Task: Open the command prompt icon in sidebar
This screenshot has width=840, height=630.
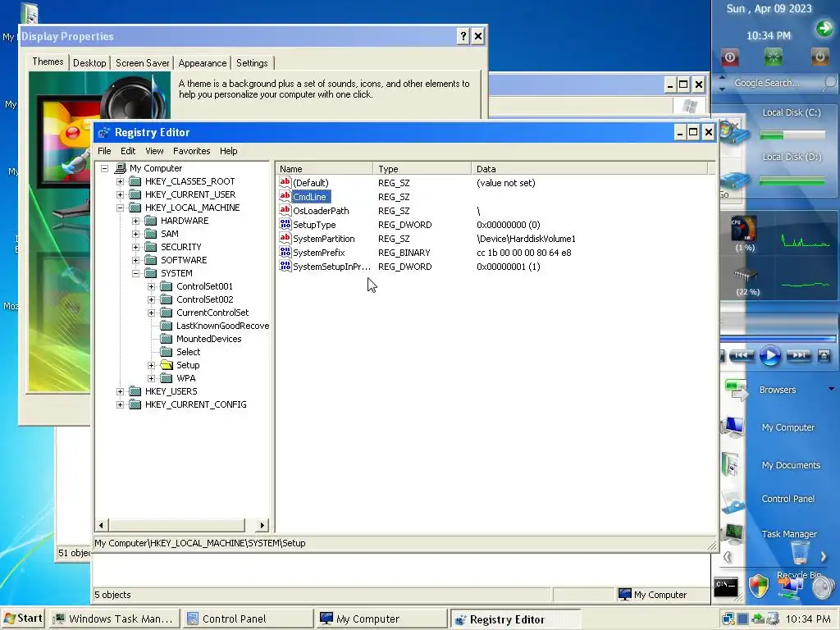Action: pyautogui.click(x=726, y=587)
